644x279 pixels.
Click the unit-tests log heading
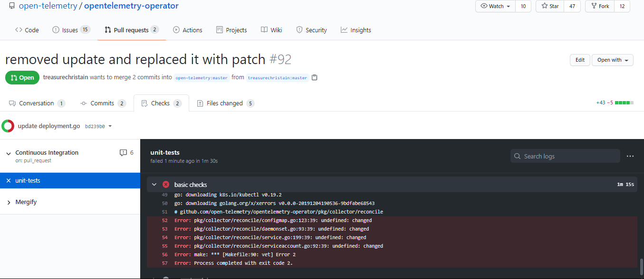coord(165,152)
